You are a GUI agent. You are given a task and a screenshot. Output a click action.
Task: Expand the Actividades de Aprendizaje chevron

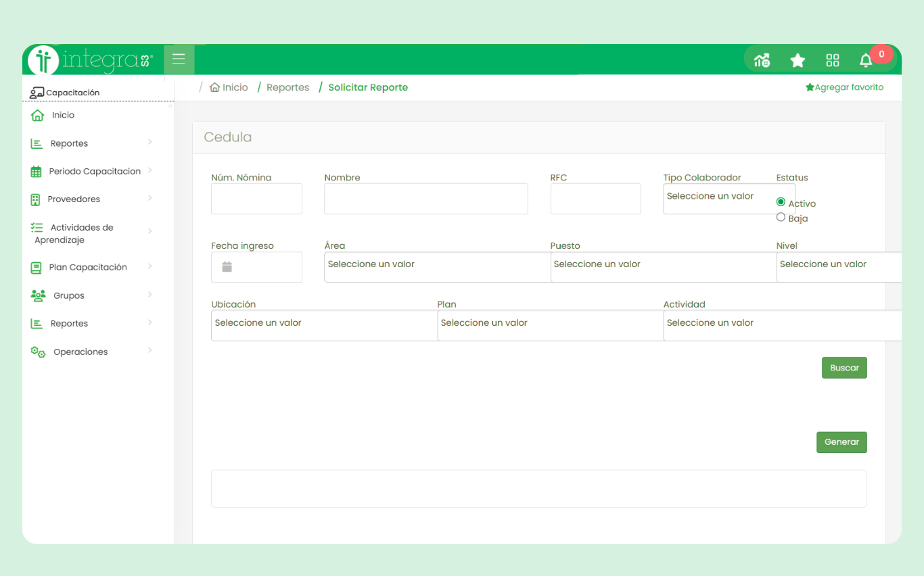pyautogui.click(x=150, y=231)
